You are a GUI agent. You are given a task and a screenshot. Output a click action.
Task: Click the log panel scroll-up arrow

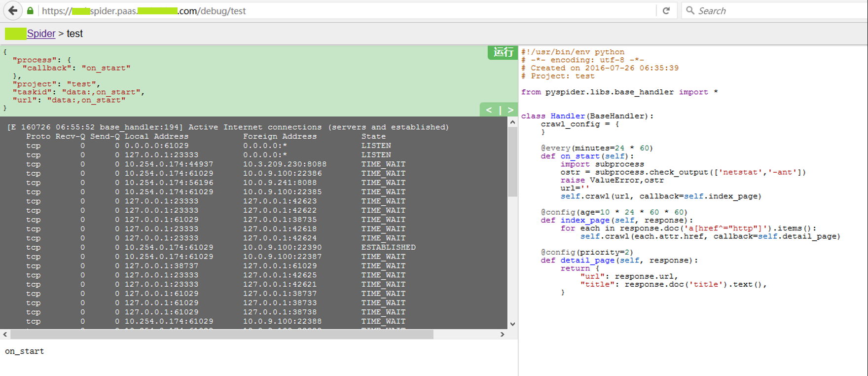pyautogui.click(x=512, y=122)
